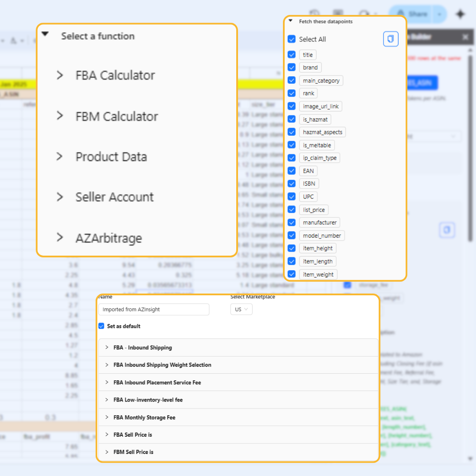Image resolution: width=476 pixels, height=476 pixels.
Task: Uncheck the ISBN checkbox
Action: (291, 184)
